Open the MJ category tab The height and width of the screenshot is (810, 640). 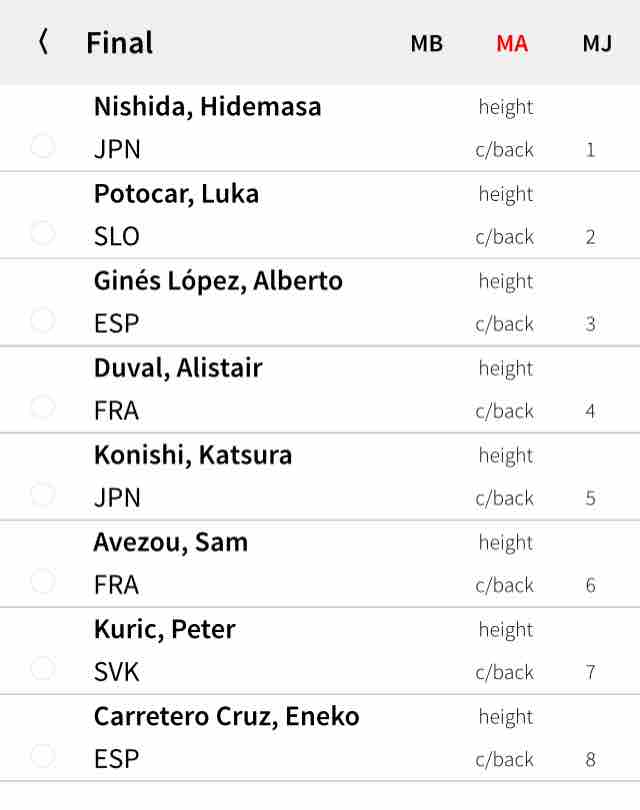597,43
